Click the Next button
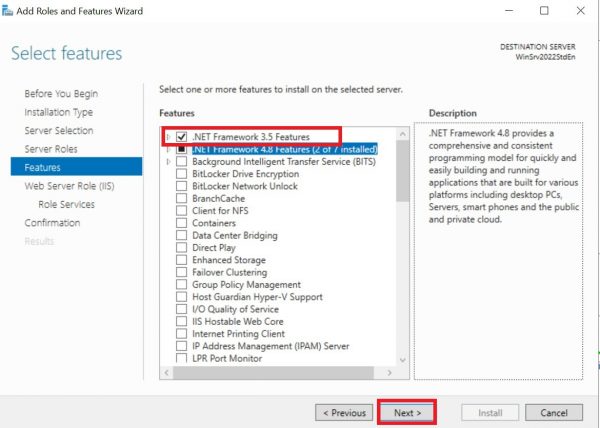 click(x=408, y=413)
